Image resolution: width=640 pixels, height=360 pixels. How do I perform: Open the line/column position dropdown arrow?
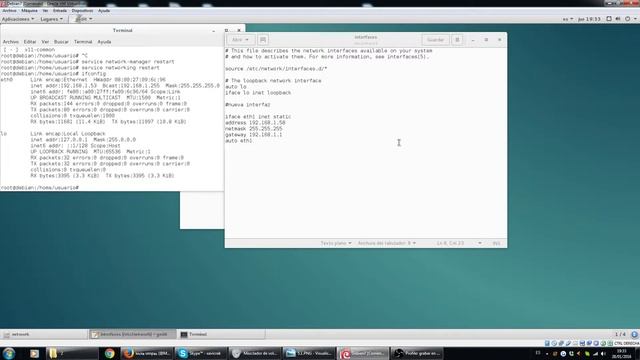(x=480, y=243)
